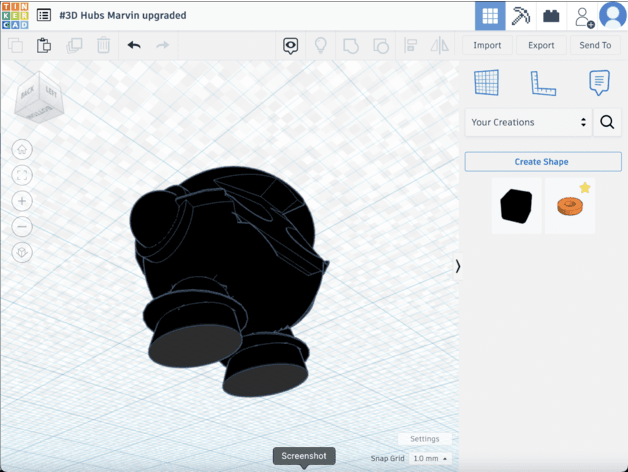Open the user profile avatar
628x472 pixels.
[613, 15]
